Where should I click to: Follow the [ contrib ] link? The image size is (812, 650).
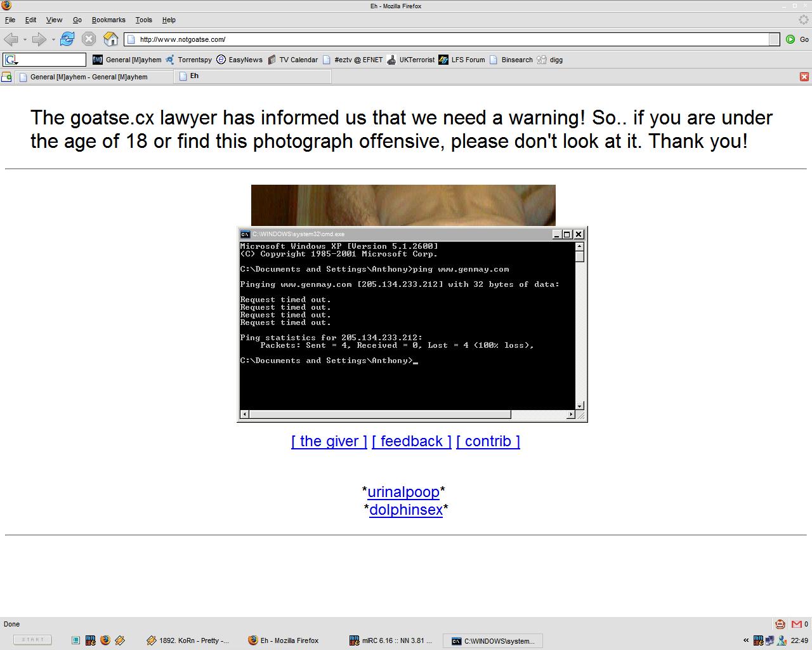coord(488,441)
